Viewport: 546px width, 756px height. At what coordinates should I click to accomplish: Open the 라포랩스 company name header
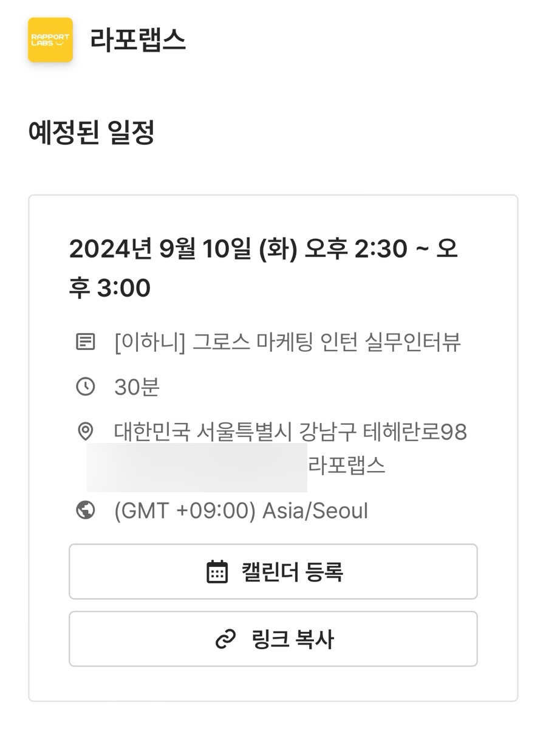tap(138, 40)
